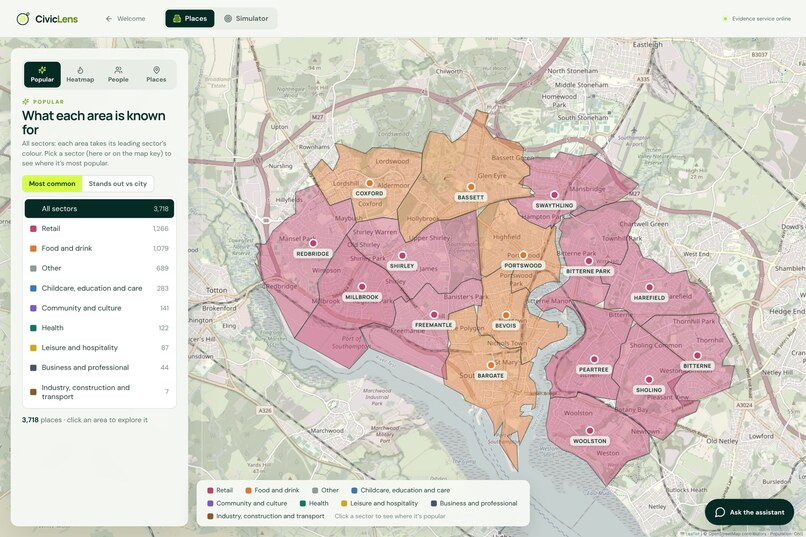The height and width of the screenshot is (537, 806).
Task: Select the Popular view tab
Action: point(42,75)
